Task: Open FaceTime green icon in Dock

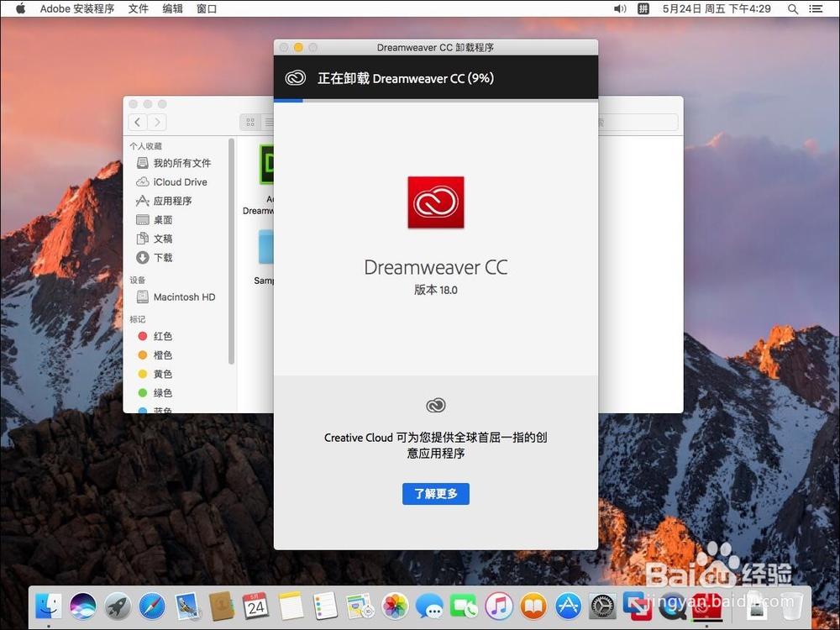Action: [464, 606]
